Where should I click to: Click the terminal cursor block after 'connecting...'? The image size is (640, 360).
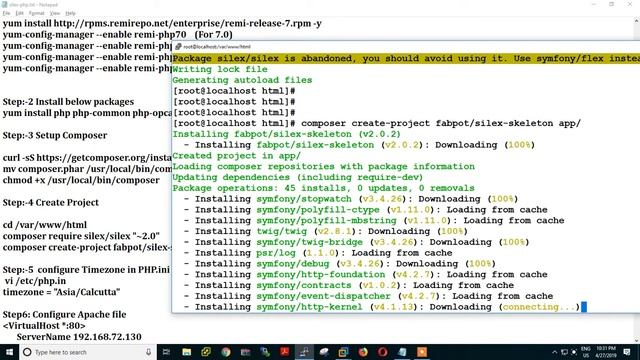click(584, 307)
